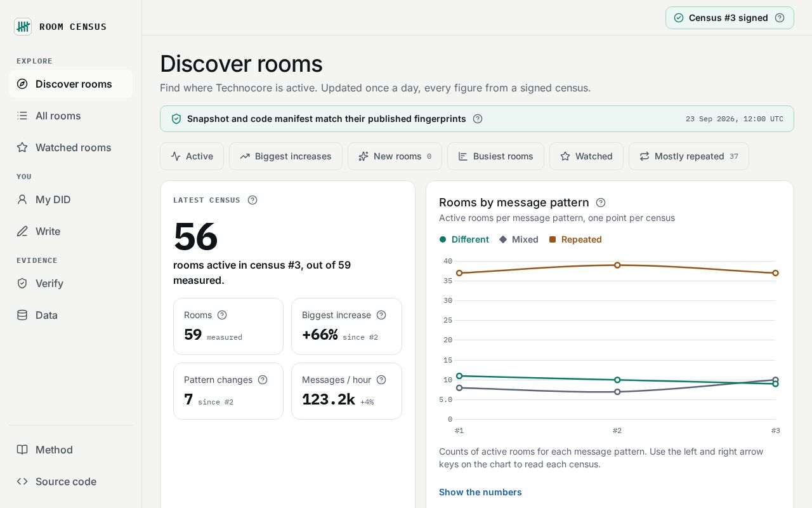Screen dimensions: 812x508
Task: Click help icon next to fingerprints banner
Action: (x=478, y=119)
